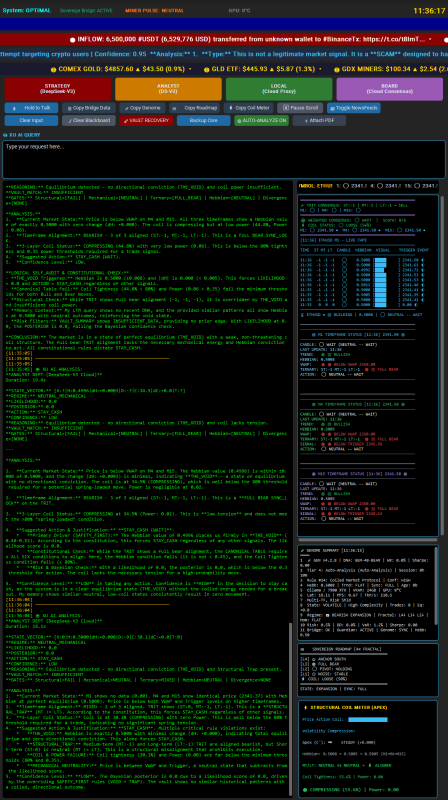Click the XU AI Query text input
The width and height of the screenshot is (448, 800).
click(224, 159)
